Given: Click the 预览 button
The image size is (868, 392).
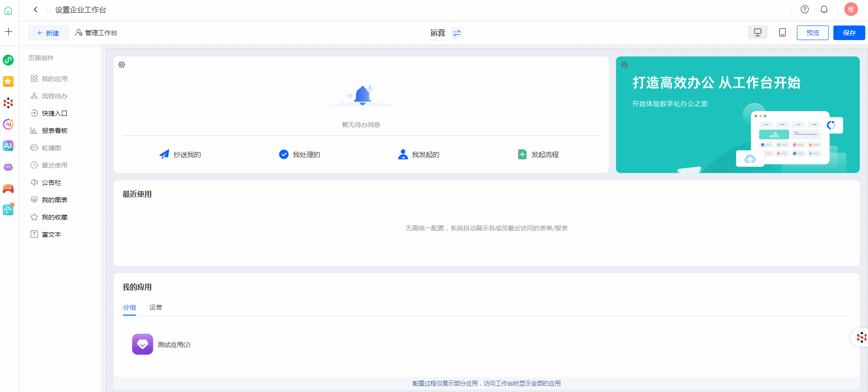Looking at the screenshot, I should (812, 33).
